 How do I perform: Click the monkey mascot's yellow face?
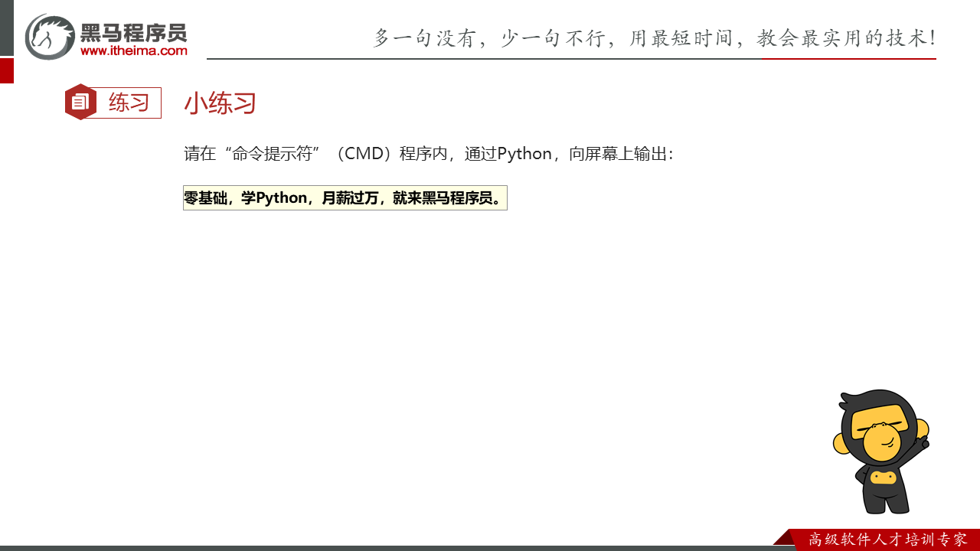tap(884, 439)
